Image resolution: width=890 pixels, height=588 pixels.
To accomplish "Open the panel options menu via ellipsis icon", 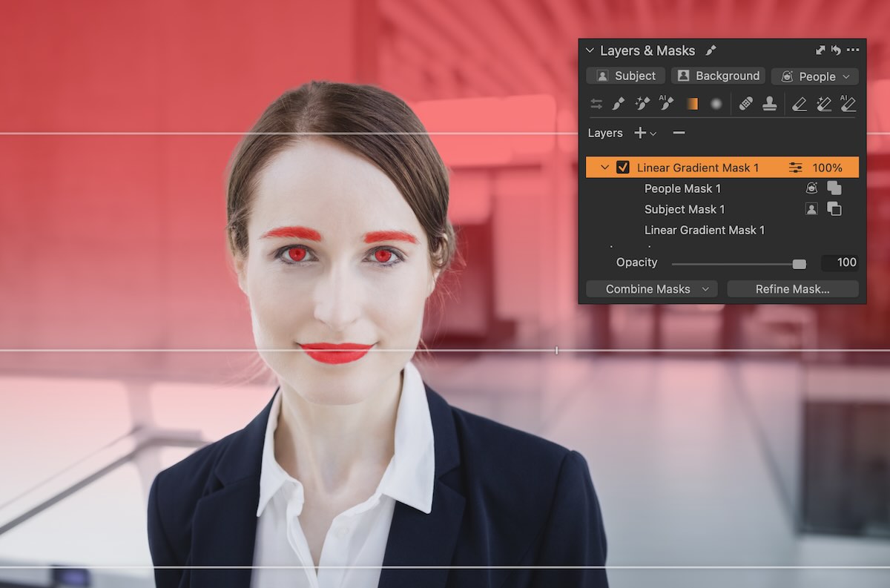I will [852, 50].
